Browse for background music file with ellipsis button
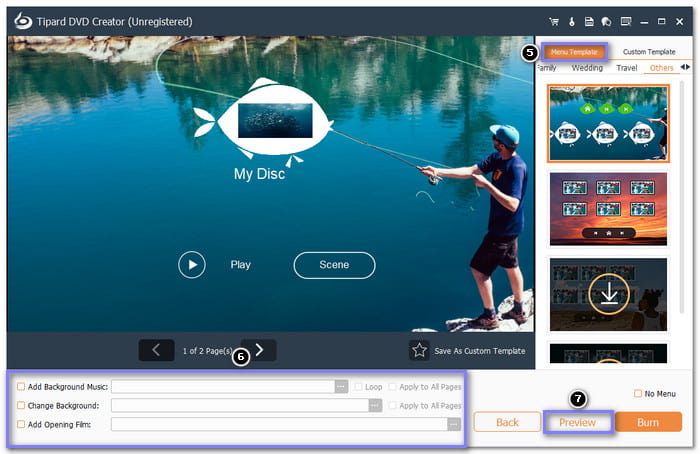The image size is (700, 454). point(341,386)
